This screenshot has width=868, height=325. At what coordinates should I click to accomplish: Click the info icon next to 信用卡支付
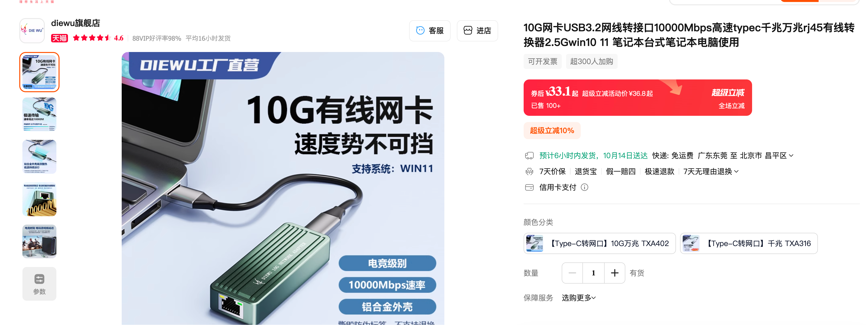pyautogui.click(x=584, y=187)
